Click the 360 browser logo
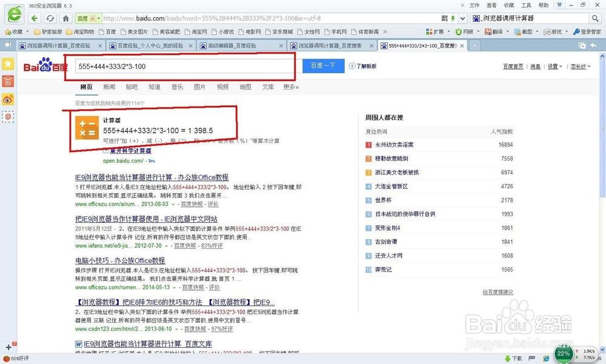 (x=15, y=13)
